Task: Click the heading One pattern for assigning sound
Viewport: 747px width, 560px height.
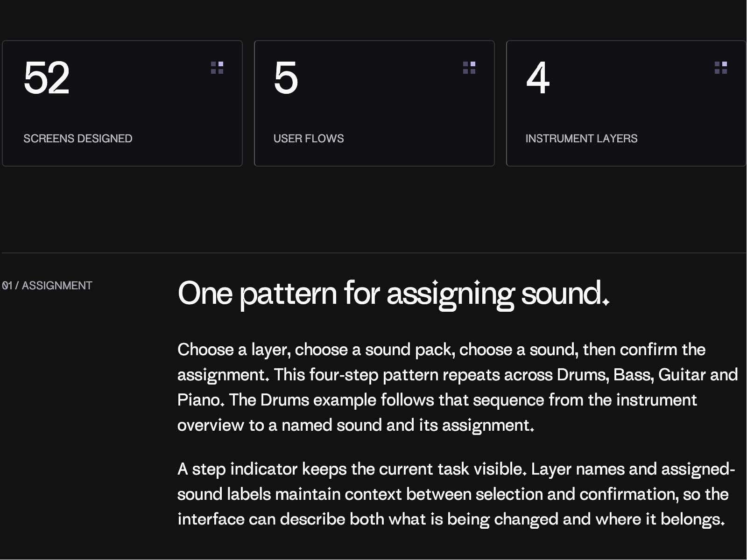Action: 394,294
